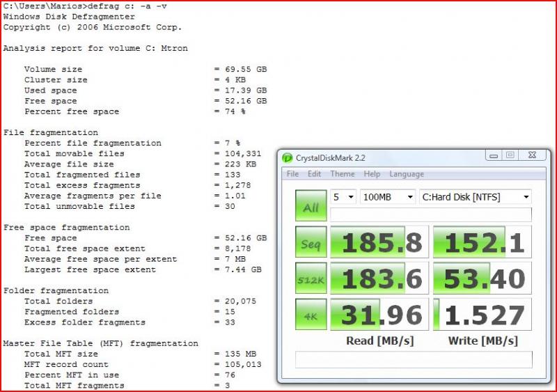The height and width of the screenshot is (392, 557).
Task: Click the sequential read result 185.8
Action: [379, 242]
